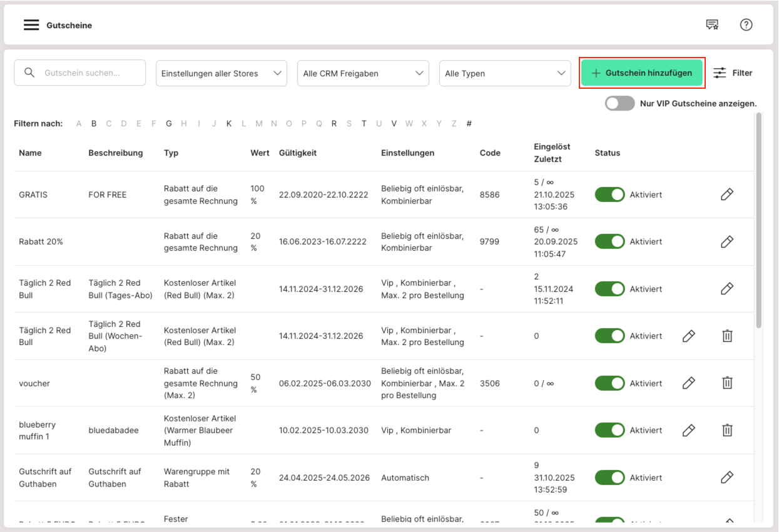Open the Alle CRM Freigaben dropdown
Viewport: 779px width, 532px height.
pos(363,73)
